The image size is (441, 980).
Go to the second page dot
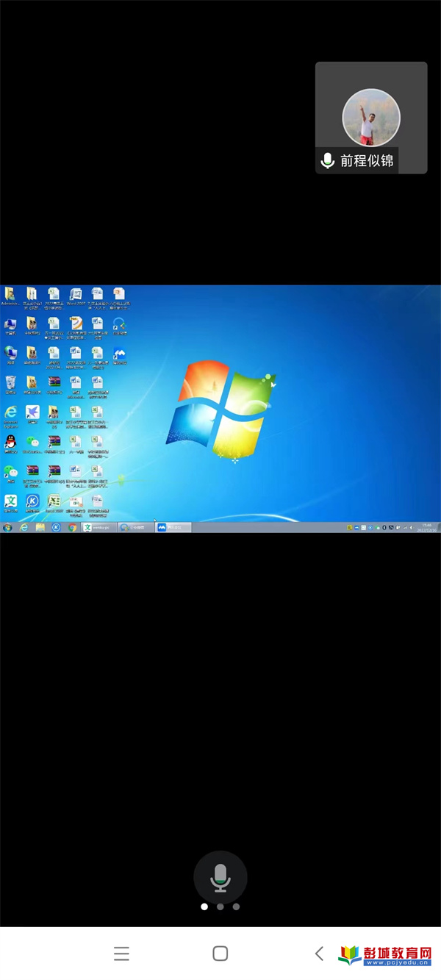click(220, 906)
